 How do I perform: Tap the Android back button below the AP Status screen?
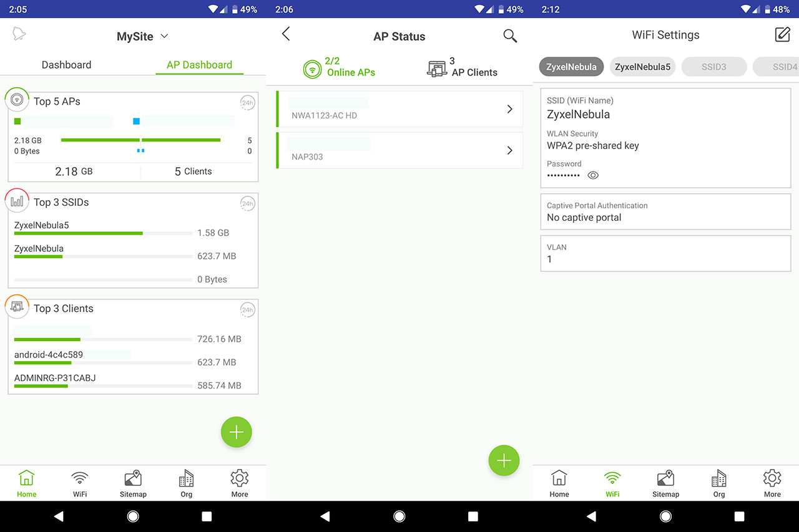325,516
